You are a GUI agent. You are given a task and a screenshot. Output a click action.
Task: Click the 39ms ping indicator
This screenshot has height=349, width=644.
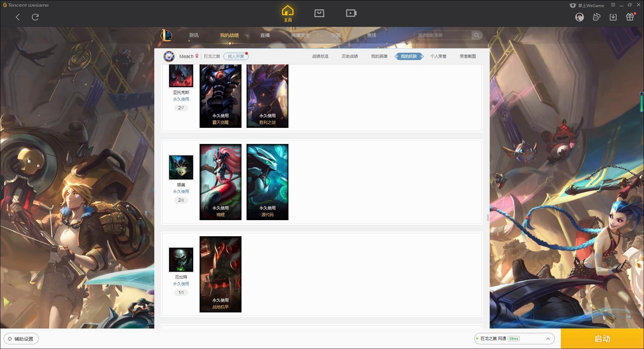(x=514, y=339)
